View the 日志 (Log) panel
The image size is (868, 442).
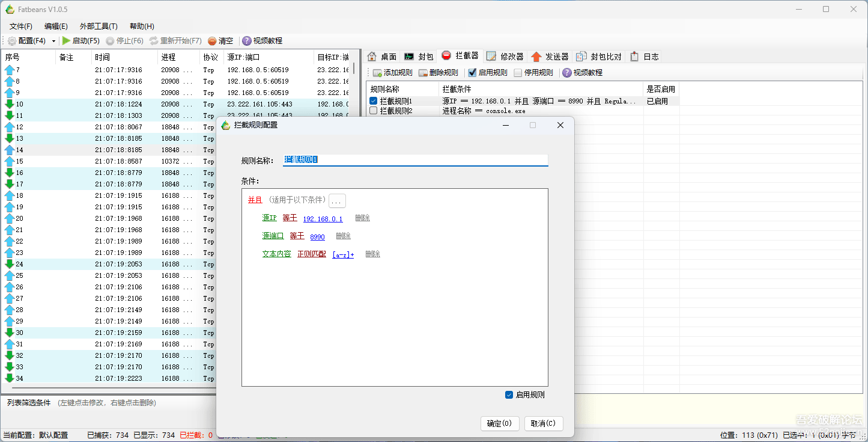pos(645,55)
